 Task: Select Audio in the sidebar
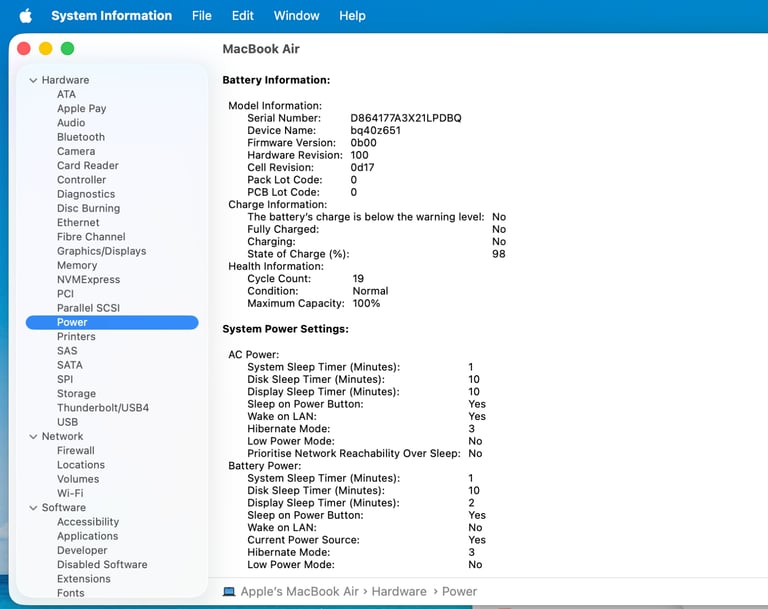[71, 123]
